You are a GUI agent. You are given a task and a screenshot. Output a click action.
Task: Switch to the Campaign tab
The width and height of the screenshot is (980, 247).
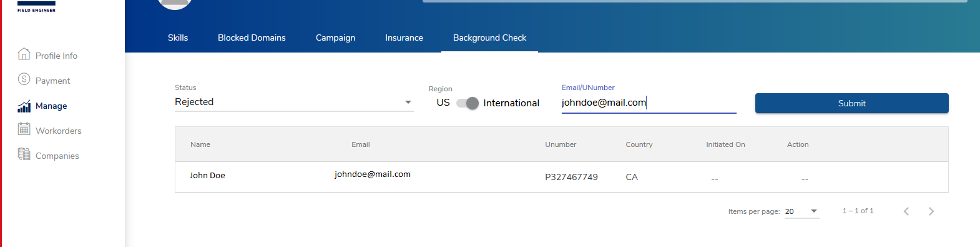tap(335, 38)
